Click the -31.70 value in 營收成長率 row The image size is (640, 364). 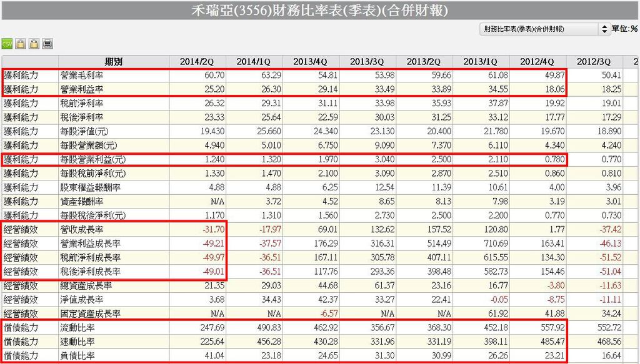(x=213, y=230)
